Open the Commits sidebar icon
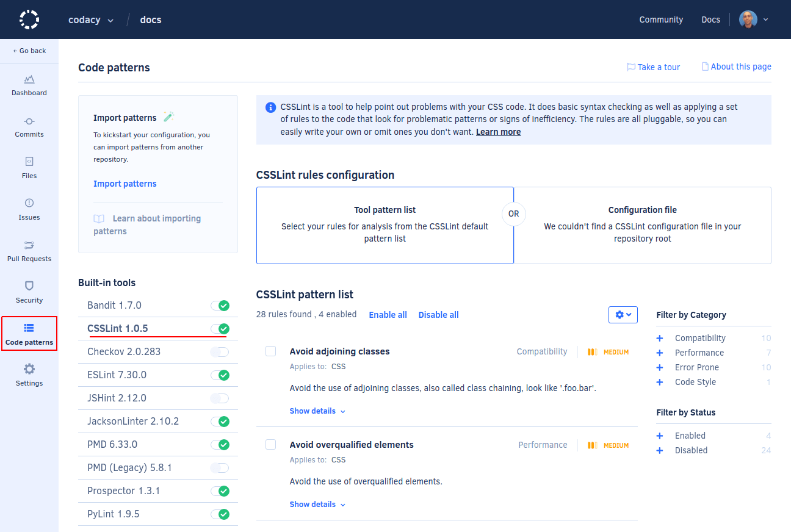The width and height of the screenshot is (791, 532). click(x=29, y=121)
